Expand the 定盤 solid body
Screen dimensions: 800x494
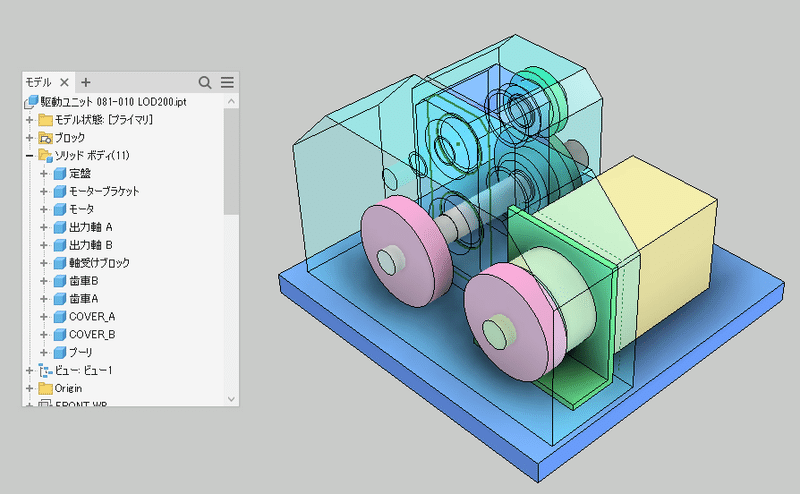(x=44, y=174)
